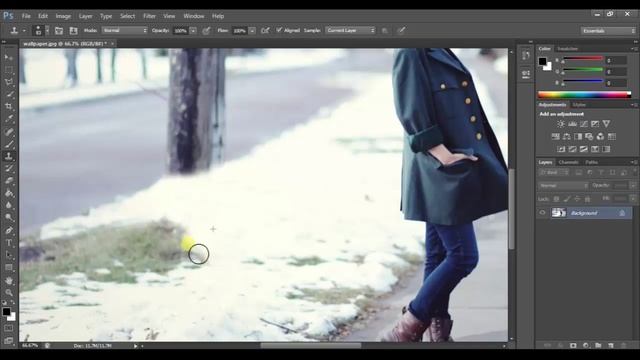Add a Vibrance adjustment
This screenshot has height=360, width=640.
pyautogui.click(x=606, y=124)
